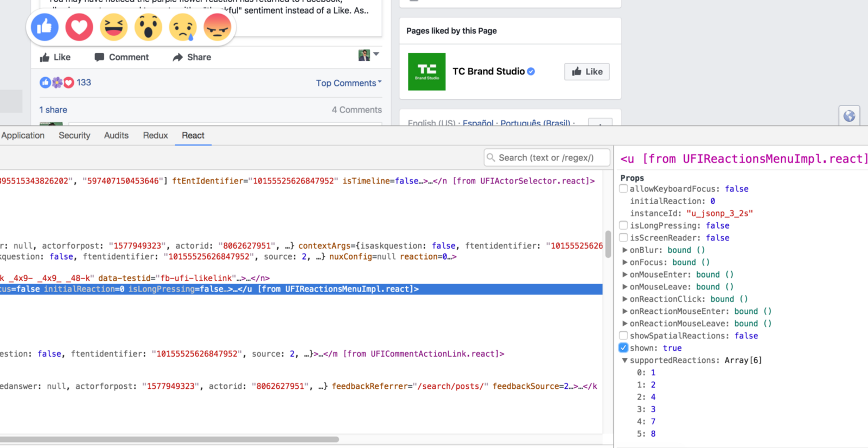Expand the onBlur bound function
Image resolution: width=868 pixels, height=448 pixels.
625,250
